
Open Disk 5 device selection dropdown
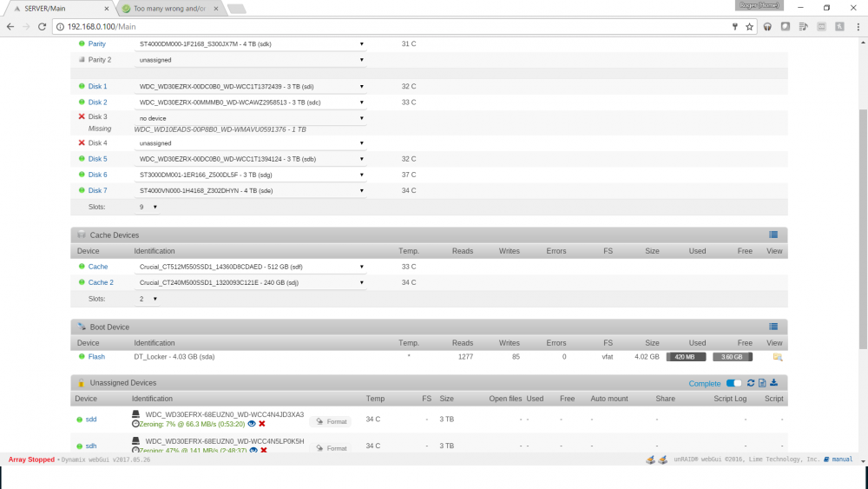[251, 159]
